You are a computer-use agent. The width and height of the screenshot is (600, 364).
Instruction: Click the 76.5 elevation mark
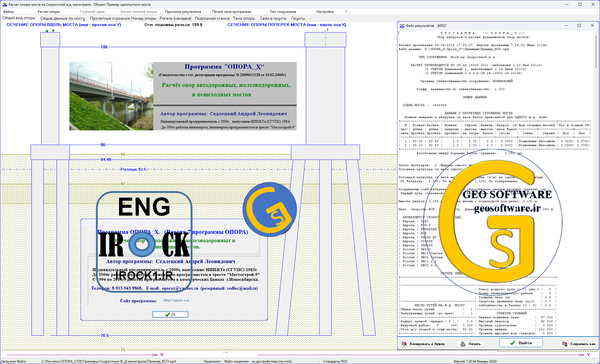(105, 335)
